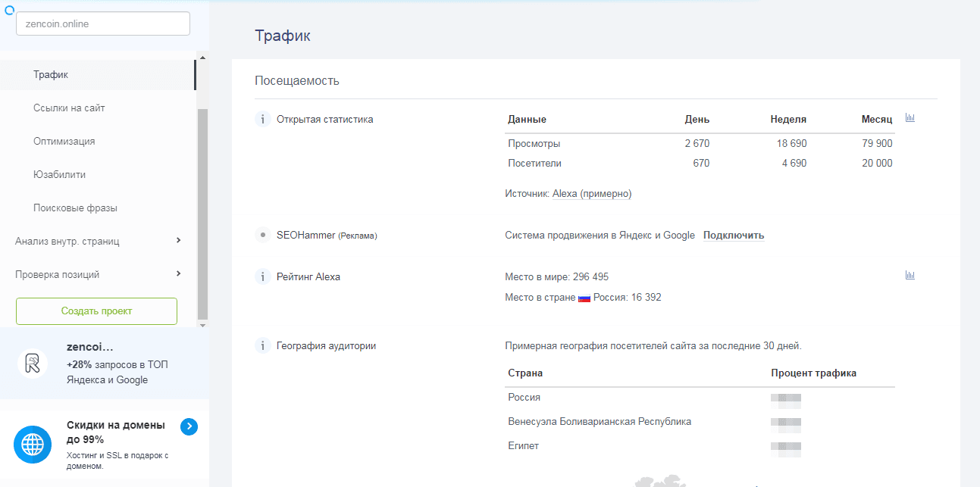Open Юзабилити sidebar item
The height and width of the screenshot is (487, 980).
pos(59,175)
